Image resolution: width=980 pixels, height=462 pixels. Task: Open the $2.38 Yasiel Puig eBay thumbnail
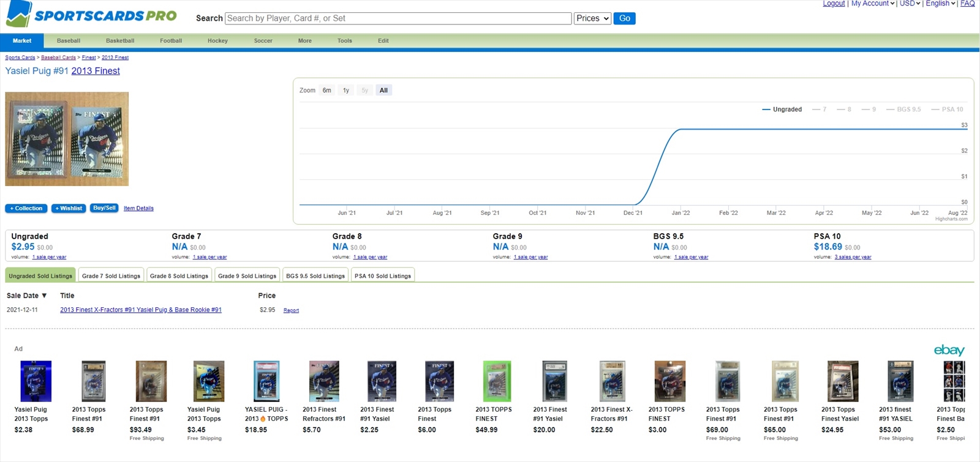pyautogui.click(x=36, y=381)
